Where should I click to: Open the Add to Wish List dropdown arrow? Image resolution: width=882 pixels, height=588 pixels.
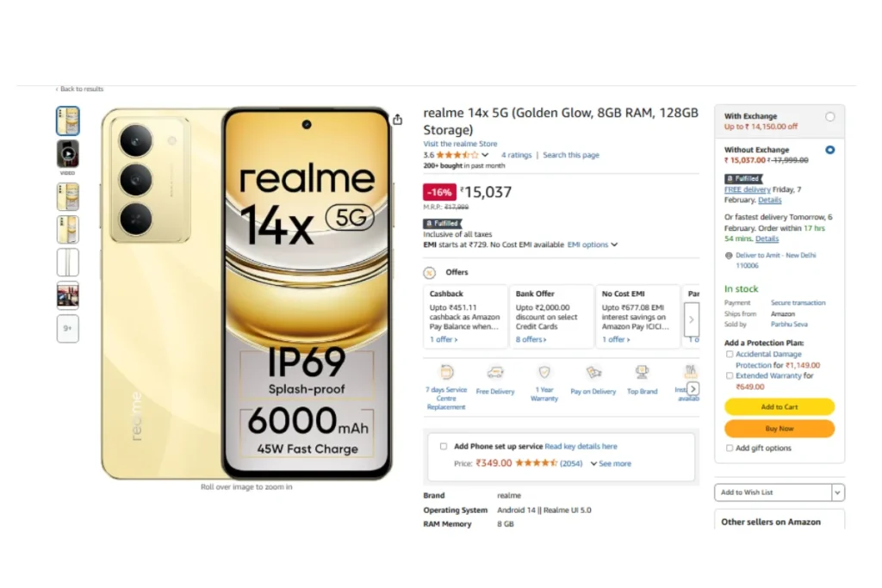pyautogui.click(x=837, y=492)
